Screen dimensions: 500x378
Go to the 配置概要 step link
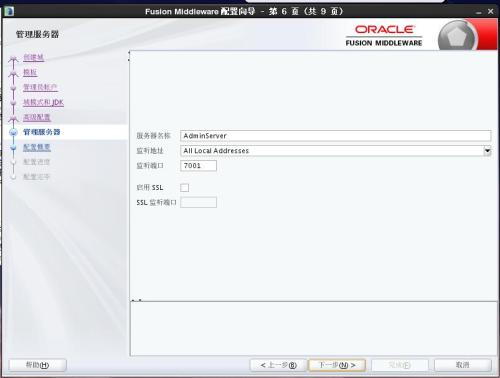pyautogui.click(x=37, y=147)
